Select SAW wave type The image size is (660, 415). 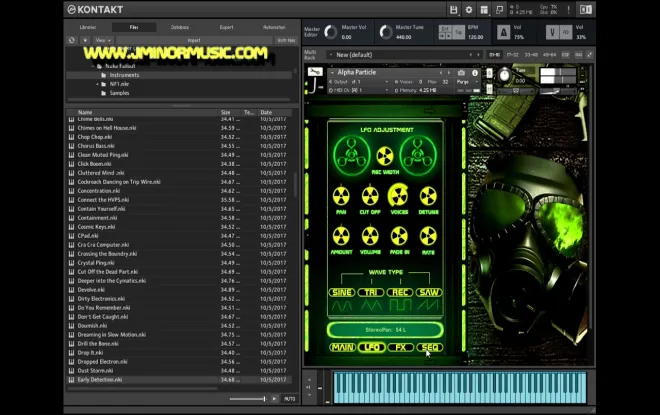point(429,292)
